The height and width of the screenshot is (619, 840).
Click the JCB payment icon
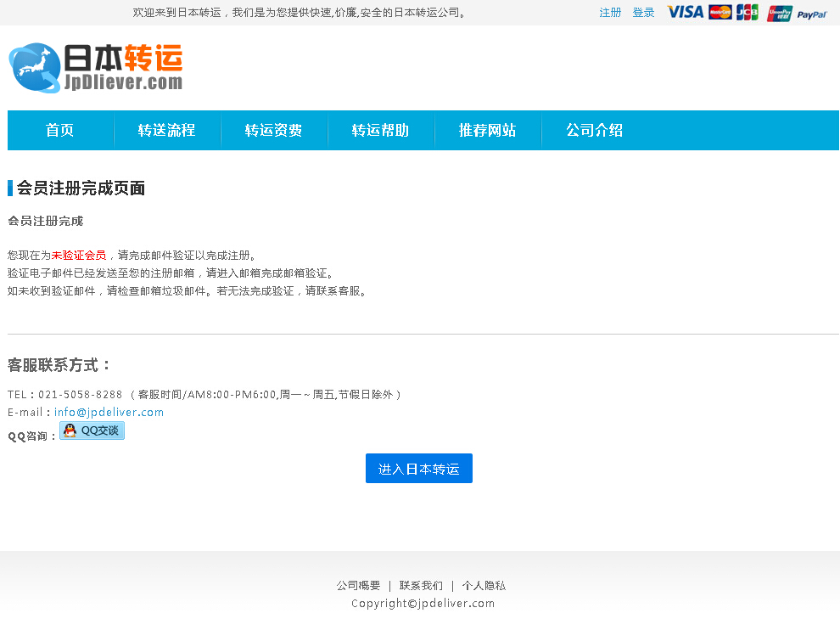(x=747, y=13)
